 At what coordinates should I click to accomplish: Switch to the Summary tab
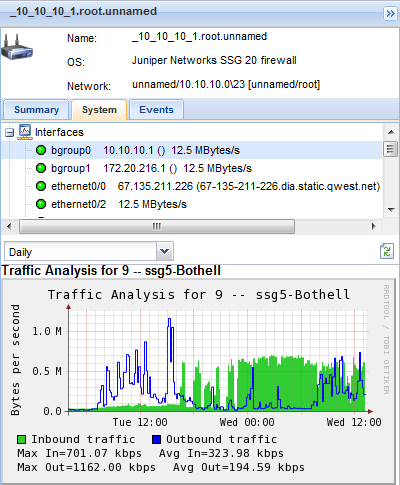pyautogui.click(x=36, y=110)
